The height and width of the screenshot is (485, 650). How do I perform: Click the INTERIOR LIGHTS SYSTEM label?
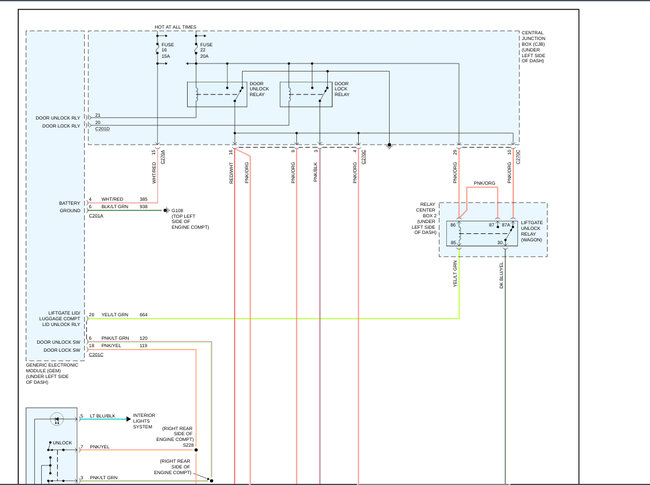click(144, 421)
